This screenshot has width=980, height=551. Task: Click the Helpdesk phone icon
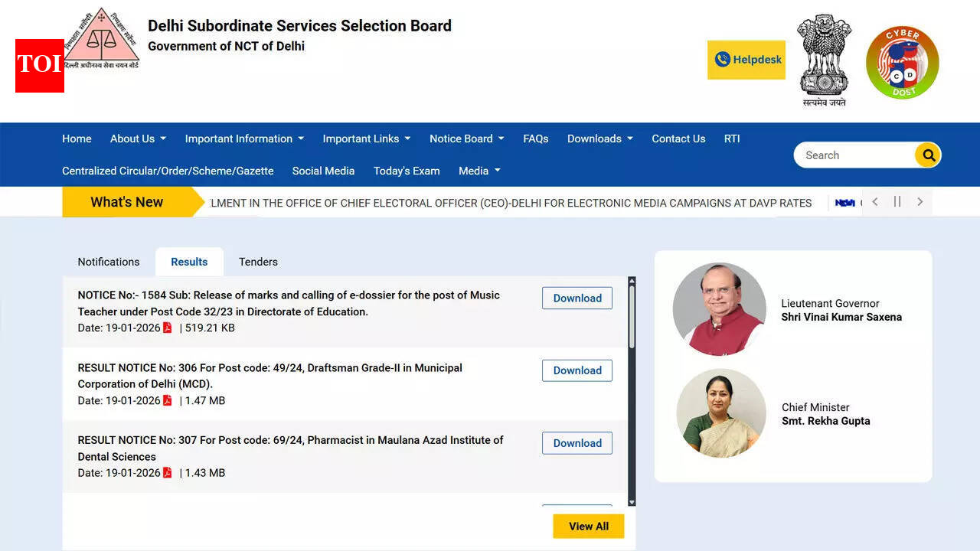[x=722, y=59]
